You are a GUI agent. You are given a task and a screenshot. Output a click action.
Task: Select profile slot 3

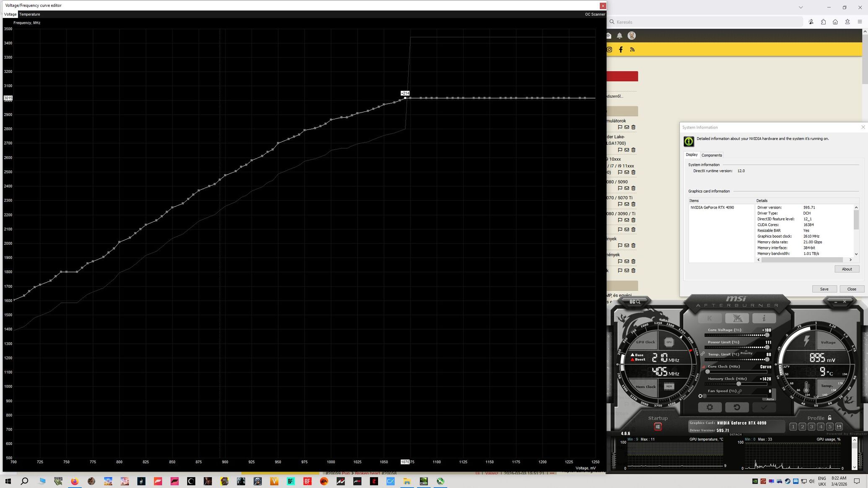tap(811, 427)
